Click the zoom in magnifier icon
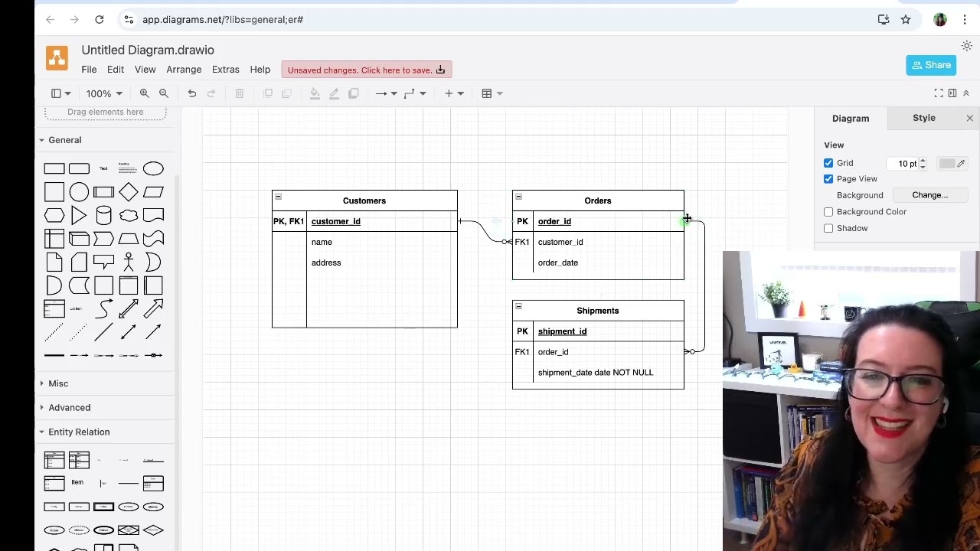Screen dimensions: 980x551 (144, 93)
